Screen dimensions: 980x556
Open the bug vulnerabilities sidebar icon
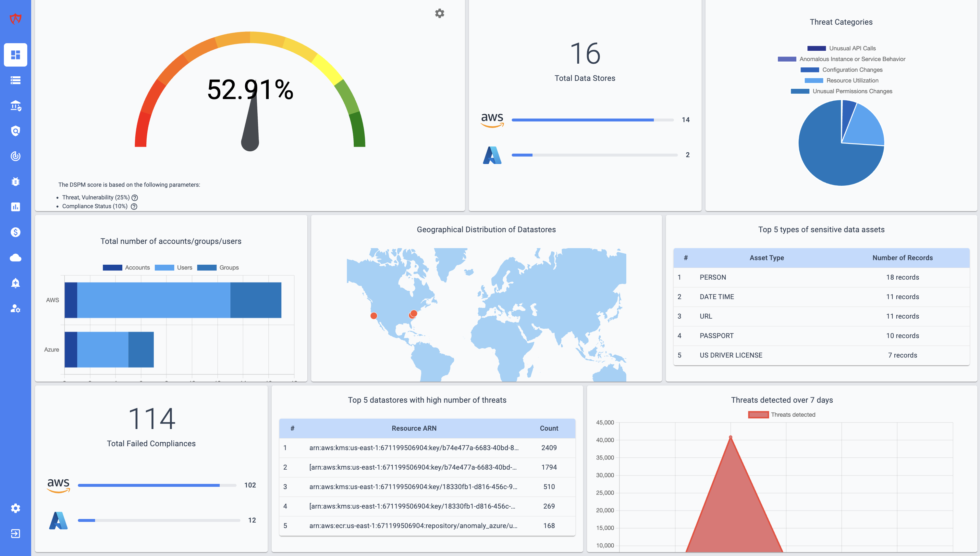15,182
